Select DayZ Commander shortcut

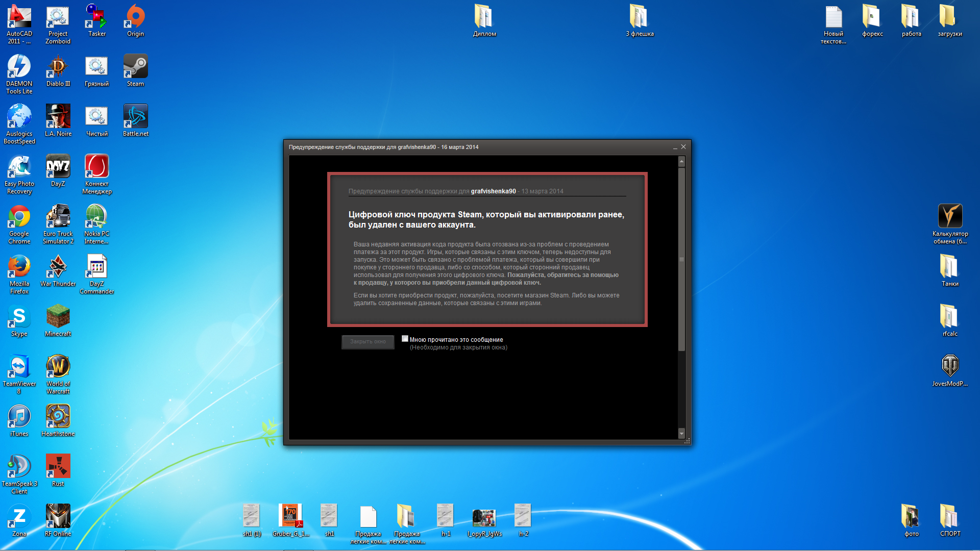tap(97, 274)
